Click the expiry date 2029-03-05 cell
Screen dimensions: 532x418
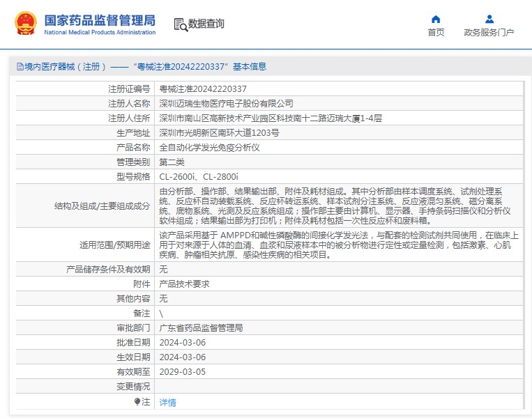183,371
